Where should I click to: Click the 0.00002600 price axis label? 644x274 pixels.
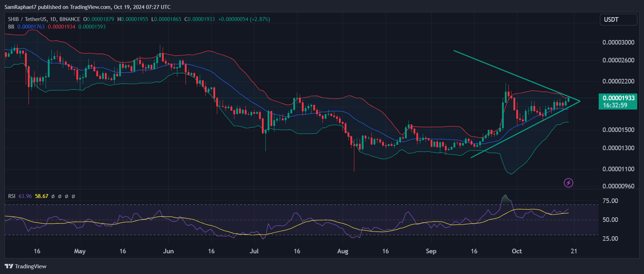(618, 60)
